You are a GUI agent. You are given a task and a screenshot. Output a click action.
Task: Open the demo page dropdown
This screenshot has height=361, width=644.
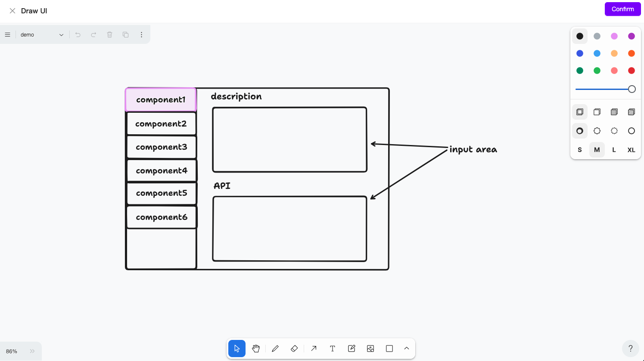pos(42,35)
